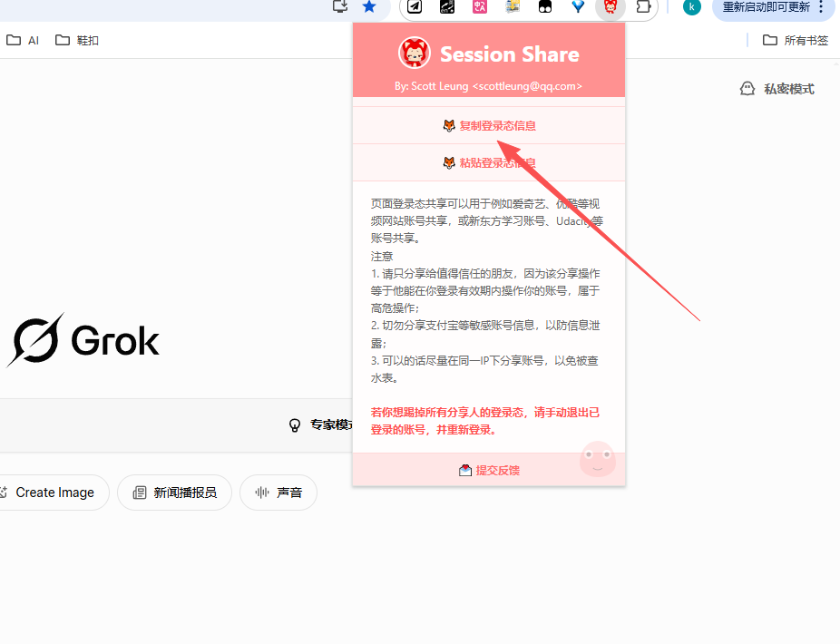Click the k profile avatar
The image size is (840, 644).
[x=691, y=8]
